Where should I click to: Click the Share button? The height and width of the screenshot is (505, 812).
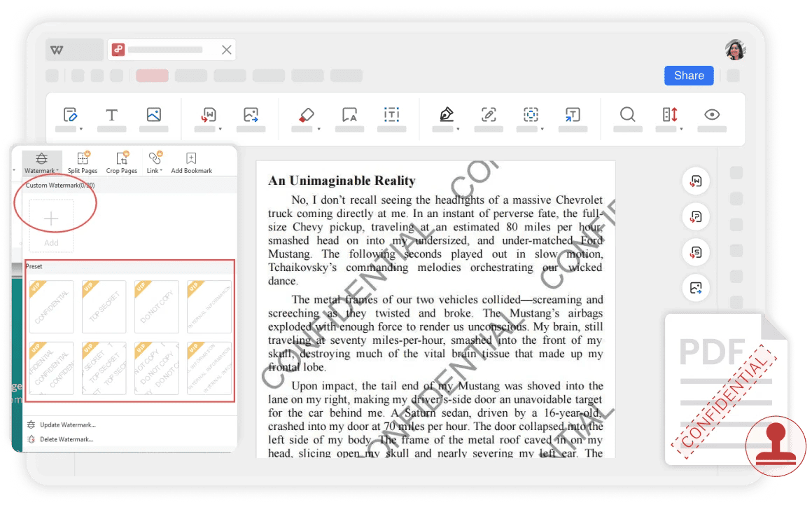pyautogui.click(x=689, y=76)
